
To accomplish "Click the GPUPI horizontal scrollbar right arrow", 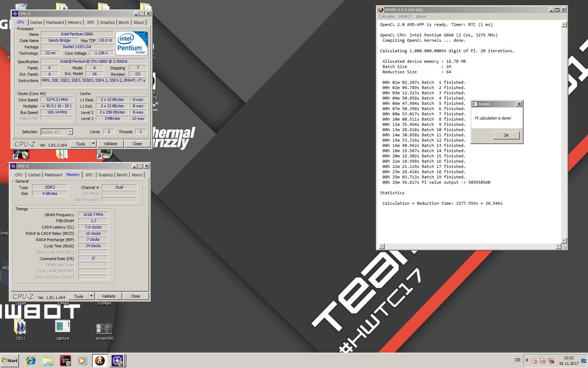I will [x=558, y=246].
